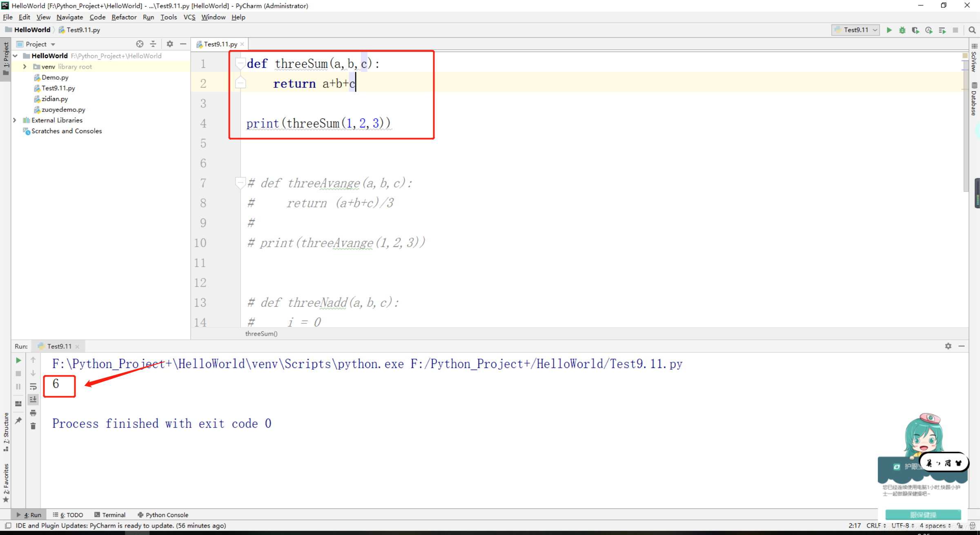Click the Search Everywhere magnifier icon
Screen dimensions: 980x535
tap(972, 30)
